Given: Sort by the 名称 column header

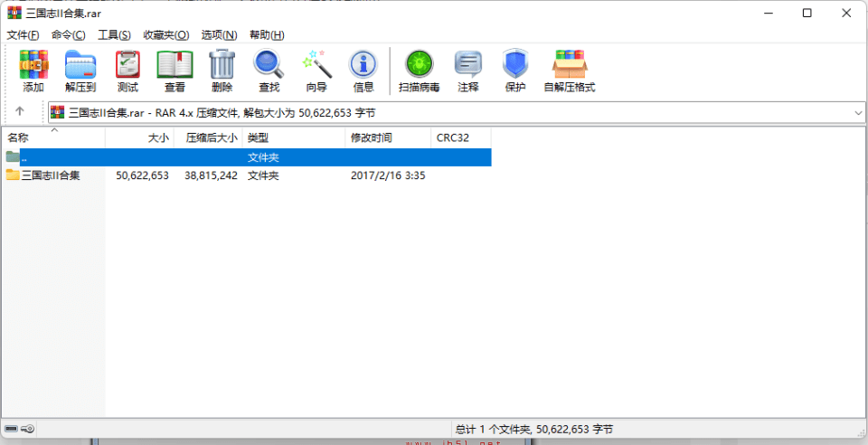Looking at the screenshot, I should click(53, 137).
